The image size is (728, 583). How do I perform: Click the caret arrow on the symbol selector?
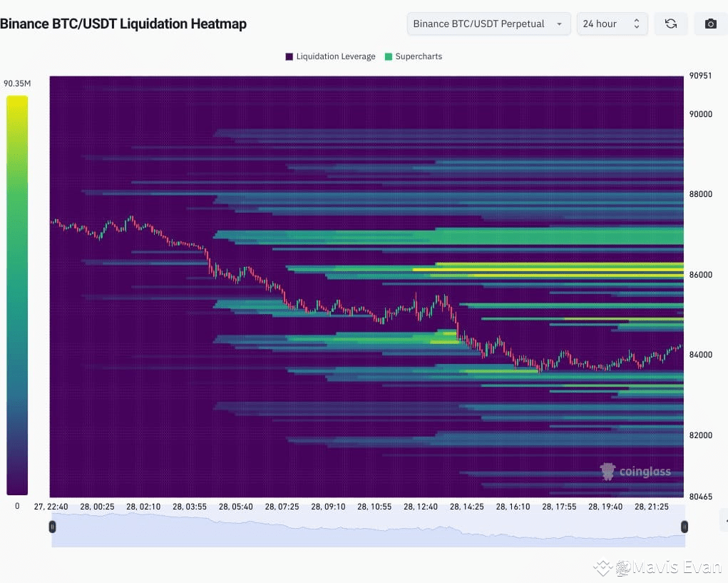[x=560, y=24]
